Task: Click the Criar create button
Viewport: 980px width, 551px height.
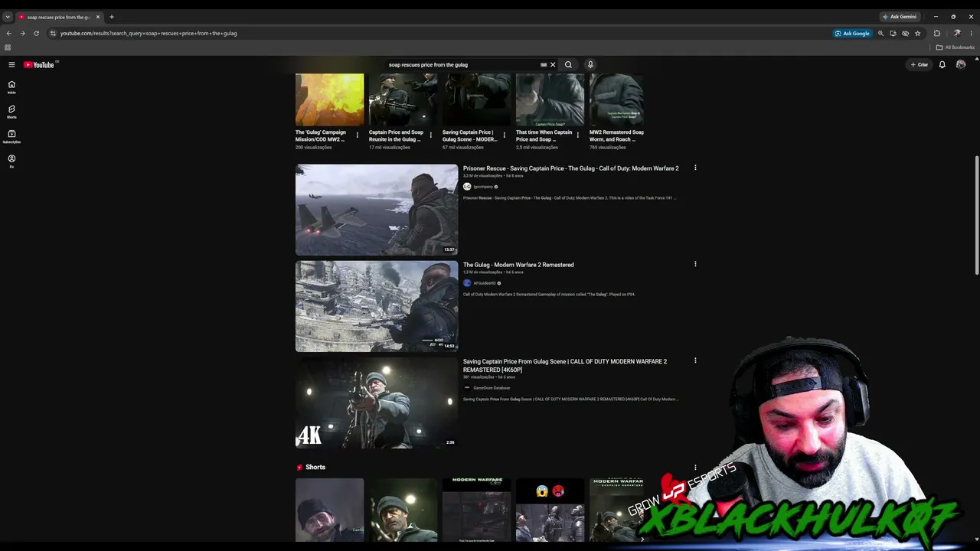Action: pyautogui.click(x=920, y=65)
